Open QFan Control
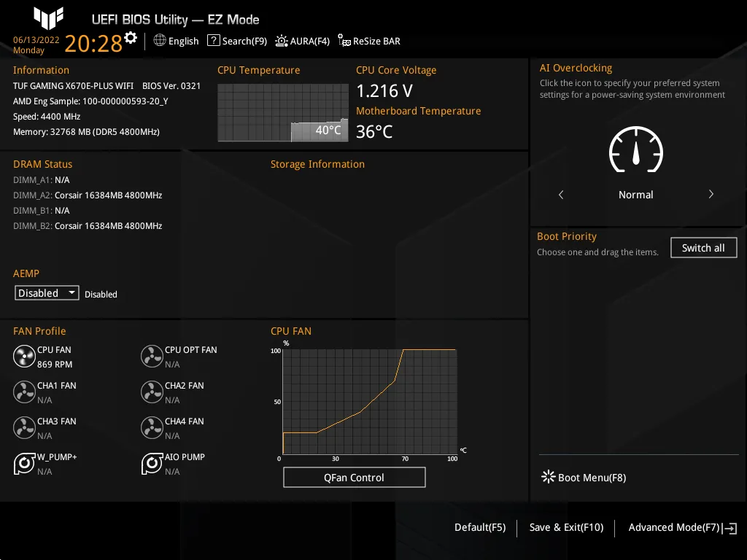Image resolution: width=747 pixels, height=560 pixels. click(354, 477)
